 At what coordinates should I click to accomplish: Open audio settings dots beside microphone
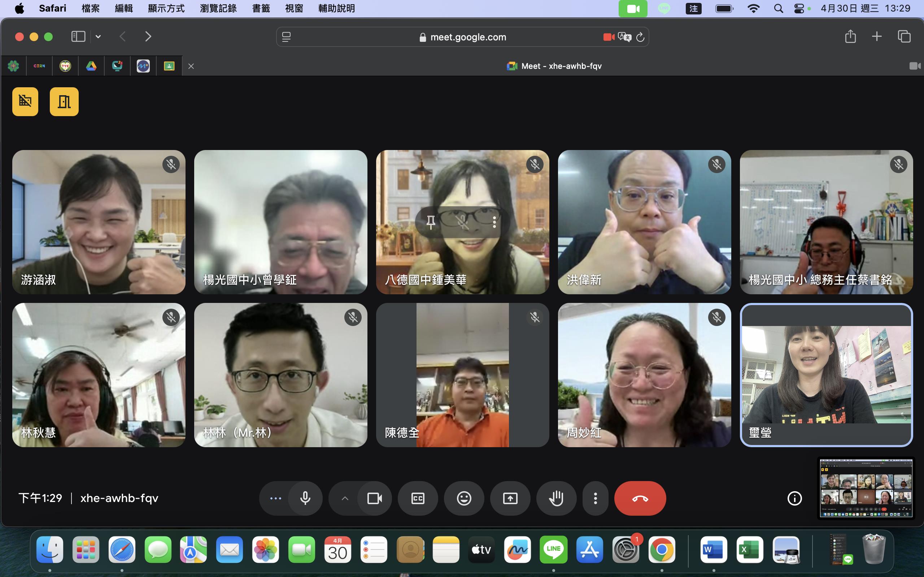(x=275, y=498)
